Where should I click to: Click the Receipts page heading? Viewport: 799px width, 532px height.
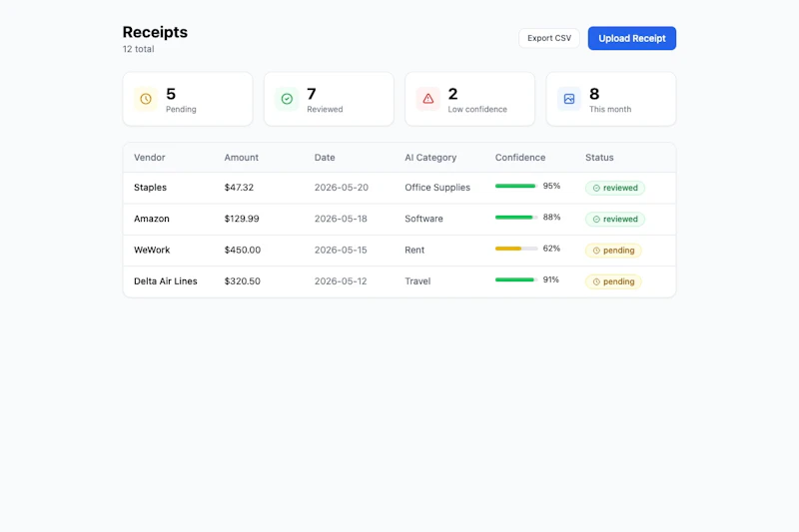click(x=155, y=32)
